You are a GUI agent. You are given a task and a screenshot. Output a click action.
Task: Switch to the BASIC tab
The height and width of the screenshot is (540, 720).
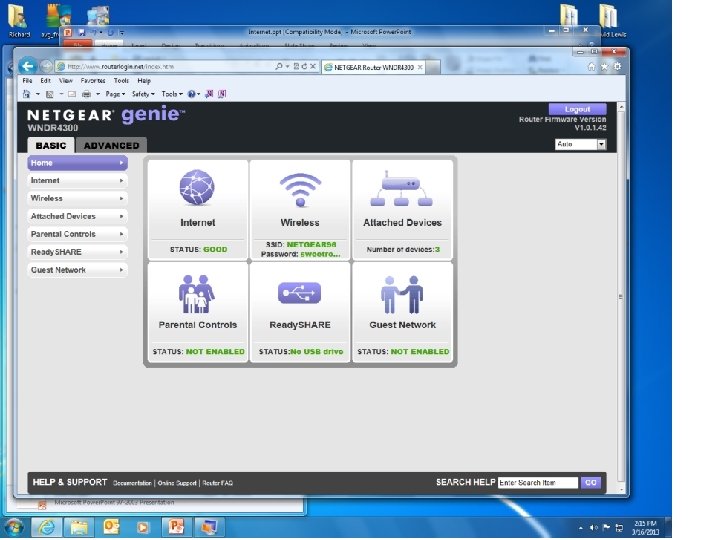click(51, 146)
